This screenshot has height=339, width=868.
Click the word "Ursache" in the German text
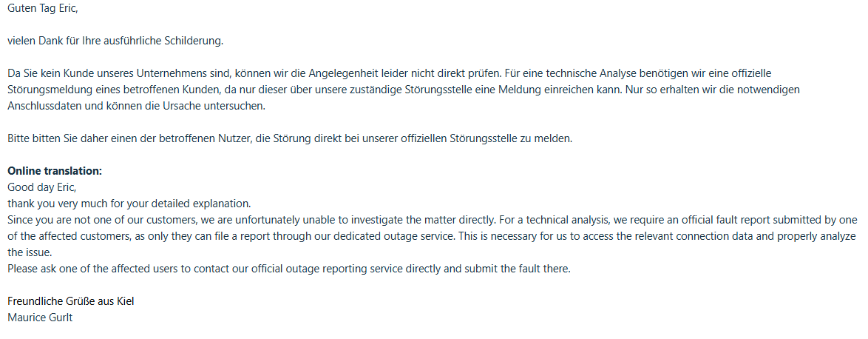(x=197, y=106)
